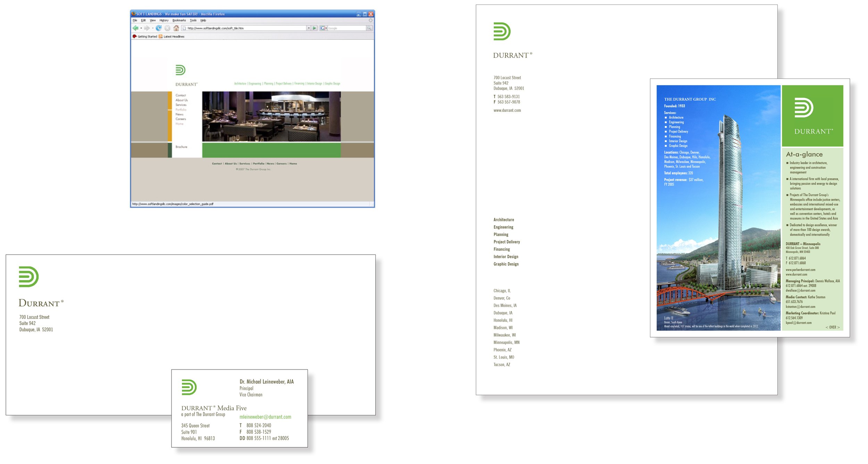Open the Bookmarks menu
Viewport: 868px width, 464px height.
point(179,20)
